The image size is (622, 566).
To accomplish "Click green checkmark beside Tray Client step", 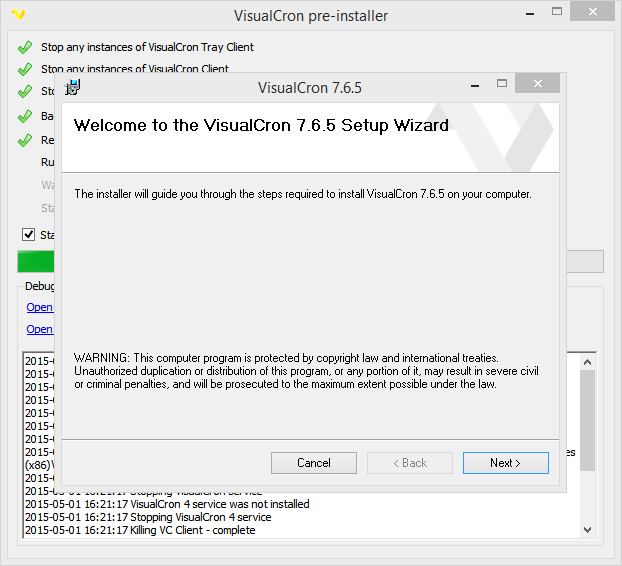I will [x=25, y=47].
